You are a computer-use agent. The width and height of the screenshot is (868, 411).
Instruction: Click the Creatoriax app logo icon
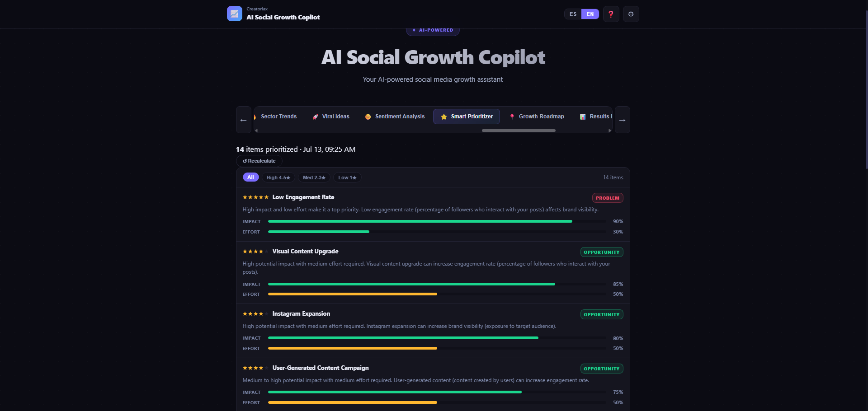[x=234, y=14]
